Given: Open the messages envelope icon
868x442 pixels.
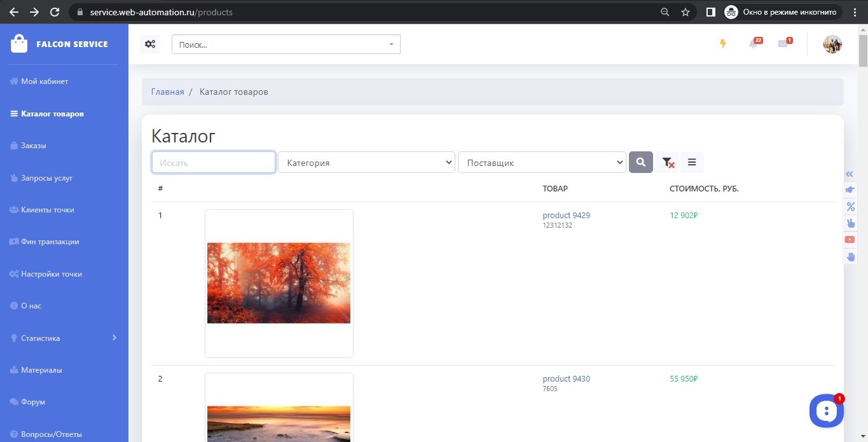Looking at the screenshot, I should 783,44.
